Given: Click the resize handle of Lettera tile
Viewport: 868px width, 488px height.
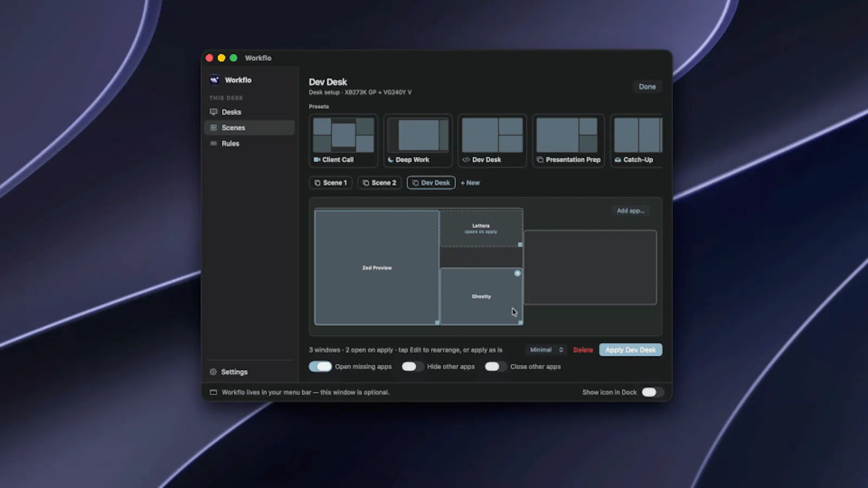Looking at the screenshot, I should pyautogui.click(x=520, y=245).
